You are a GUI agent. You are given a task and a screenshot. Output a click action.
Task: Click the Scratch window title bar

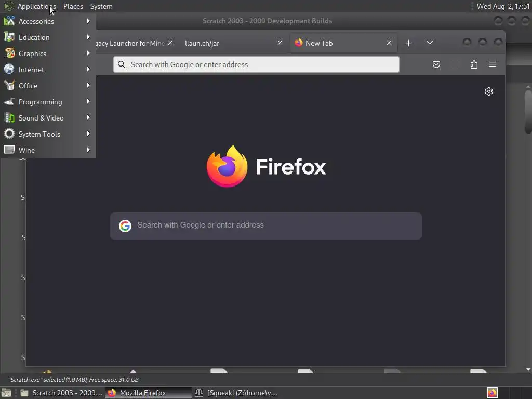[267, 21]
